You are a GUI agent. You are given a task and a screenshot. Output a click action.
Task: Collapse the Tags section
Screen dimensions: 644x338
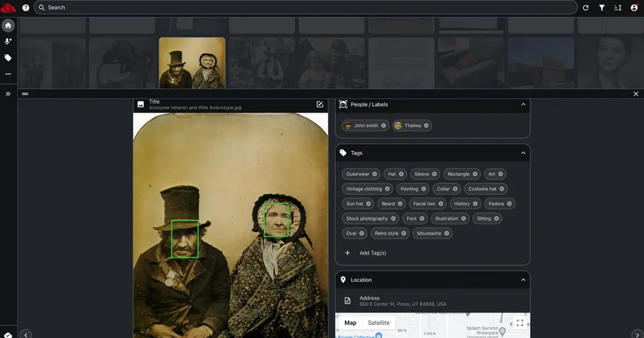[523, 153]
